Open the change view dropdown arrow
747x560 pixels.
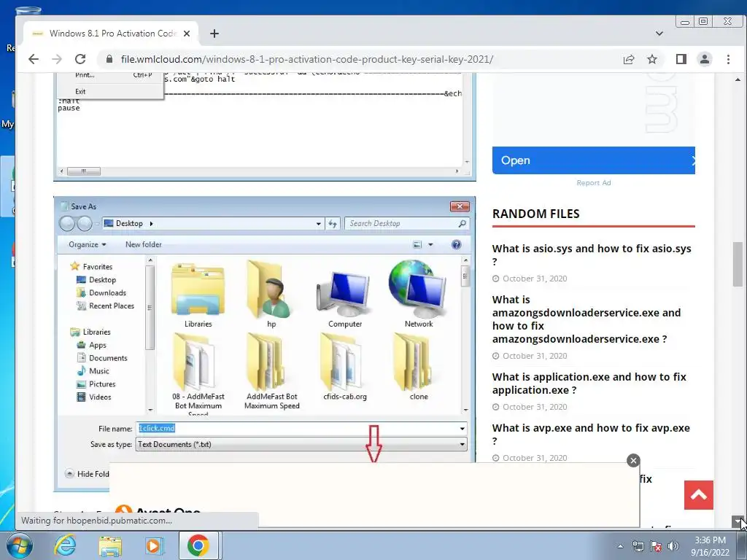430,245
